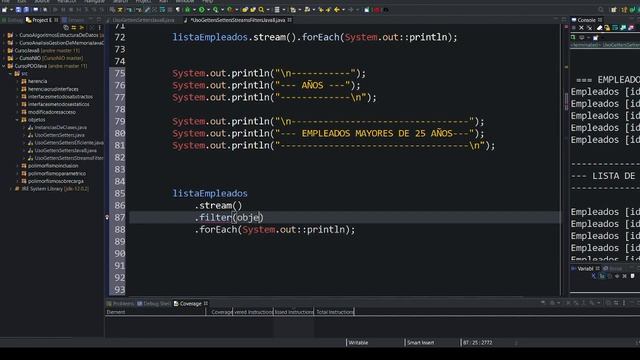The image size is (640, 360).
Task: Open the Back navigation history dropdown
Action: [x=344, y=9]
